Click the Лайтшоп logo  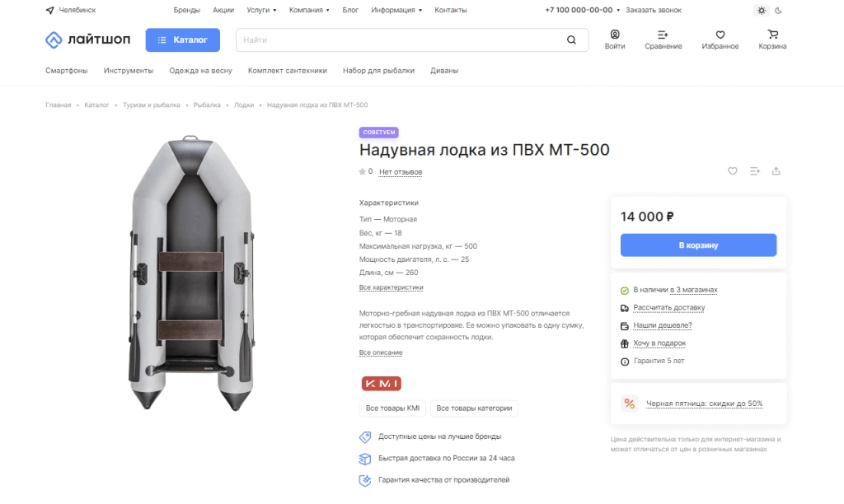click(x=87, y=40)
